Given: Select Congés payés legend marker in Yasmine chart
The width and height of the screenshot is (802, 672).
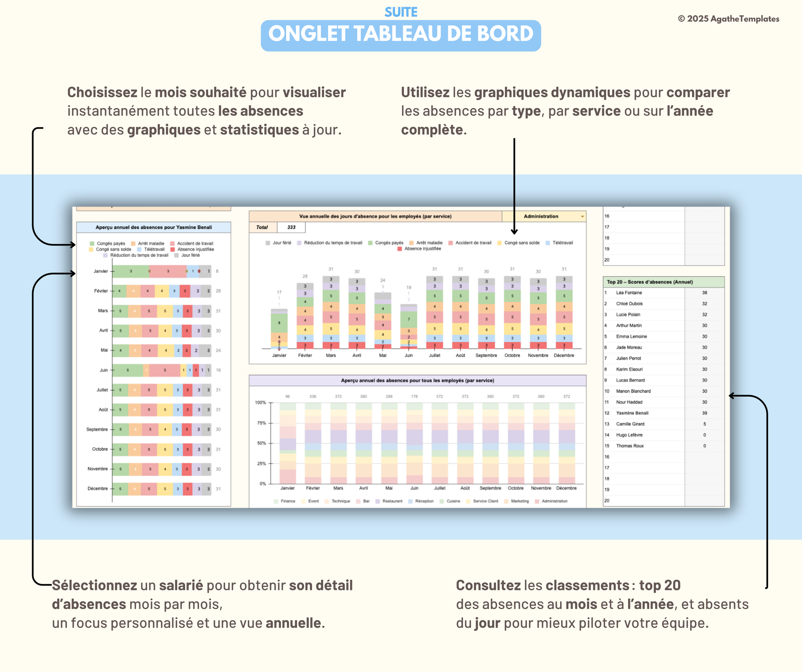Looking at the screenshot, I should (92, 244).
